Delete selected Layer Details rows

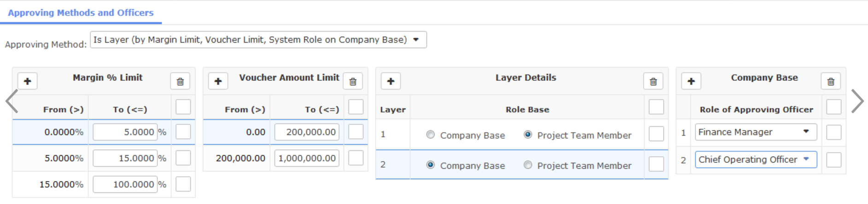[x=653, y=81]
